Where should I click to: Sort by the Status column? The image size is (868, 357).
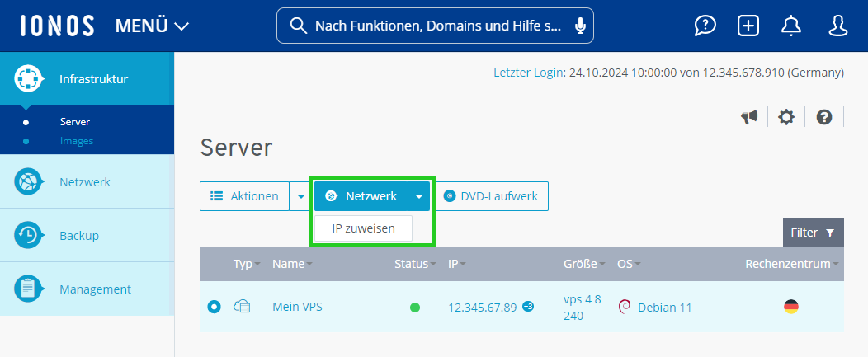pos(415,264)
